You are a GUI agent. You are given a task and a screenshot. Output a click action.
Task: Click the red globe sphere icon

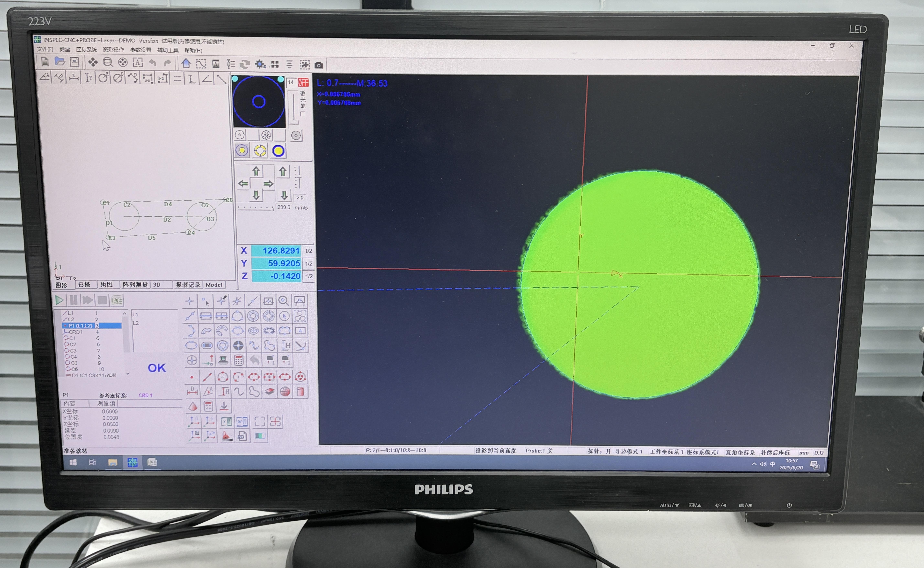tap(285, 392)
